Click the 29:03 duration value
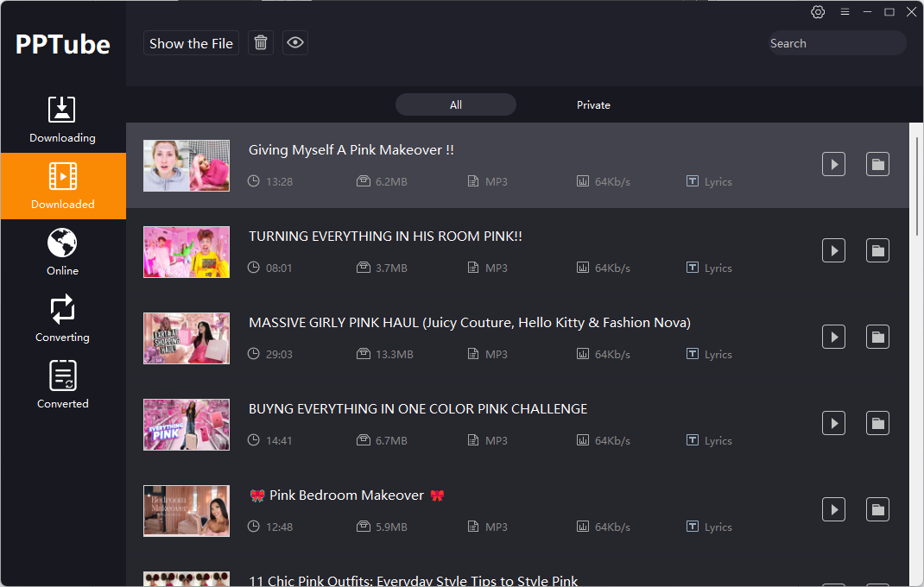Image resolution: width=924 pixels, height=587 pixels. point(279,354)
